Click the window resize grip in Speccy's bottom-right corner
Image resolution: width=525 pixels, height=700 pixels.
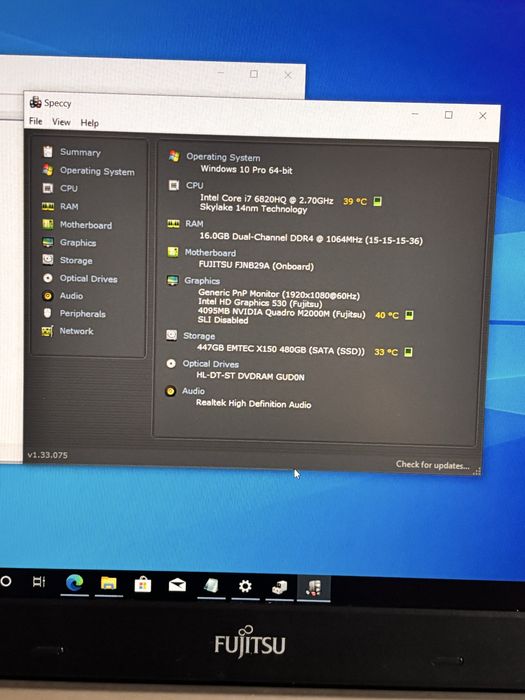pos(477,471)
